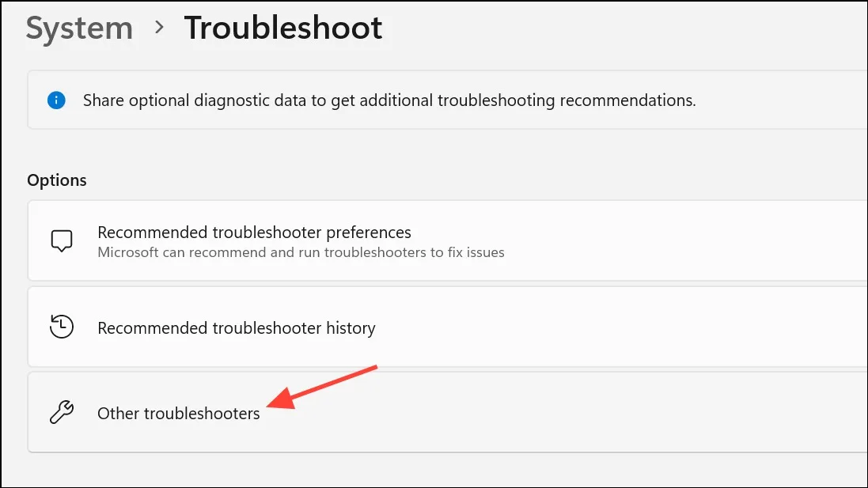Go back to the System breadcrumb
This screenshot has height=488, width=868.
pos(79,28)
